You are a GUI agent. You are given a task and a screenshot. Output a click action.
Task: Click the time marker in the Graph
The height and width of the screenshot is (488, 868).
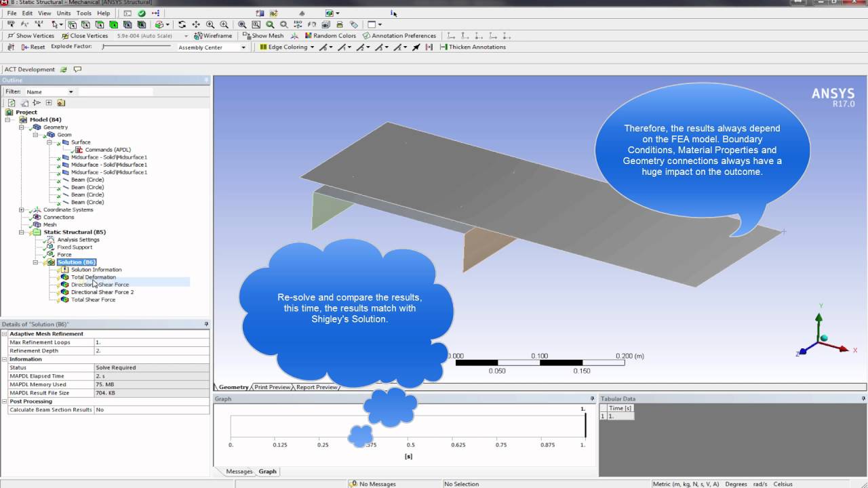pos(585,426)
